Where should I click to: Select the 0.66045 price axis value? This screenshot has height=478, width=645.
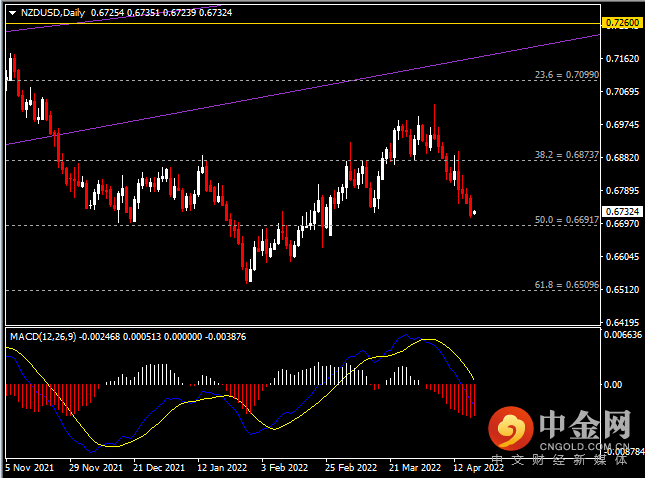(x=622, y=257)
